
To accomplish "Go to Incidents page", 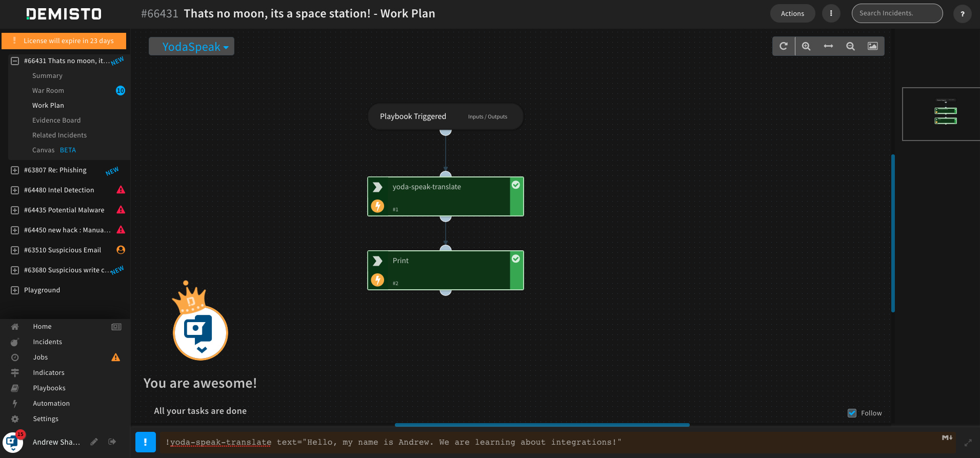I will [x=47, y=342].
